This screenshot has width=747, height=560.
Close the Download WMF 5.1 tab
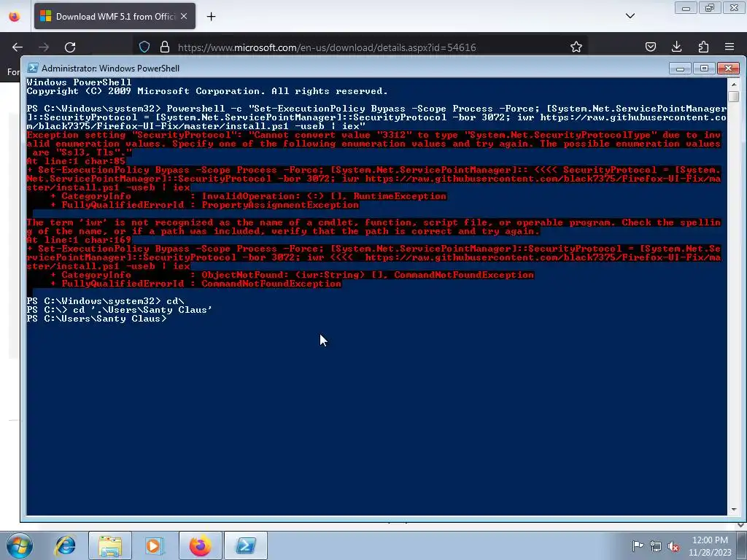184,16
